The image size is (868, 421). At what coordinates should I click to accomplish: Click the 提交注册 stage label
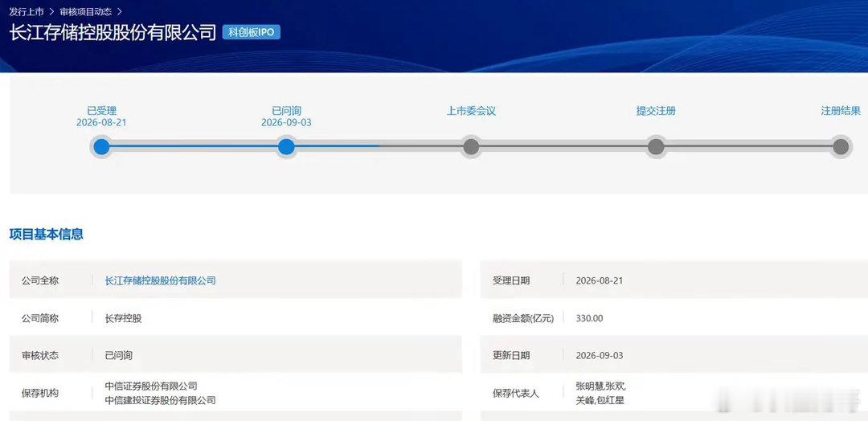[x=656, y=111]
